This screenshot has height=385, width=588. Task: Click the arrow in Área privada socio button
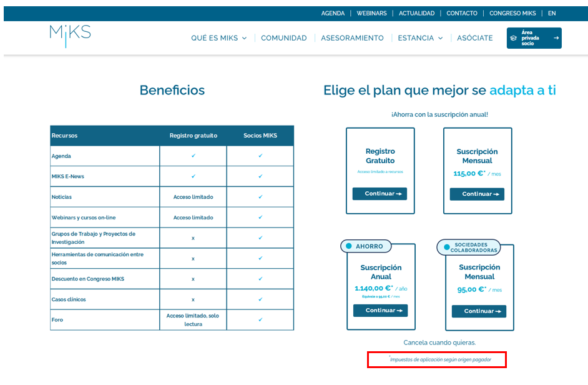pos(556,38)
